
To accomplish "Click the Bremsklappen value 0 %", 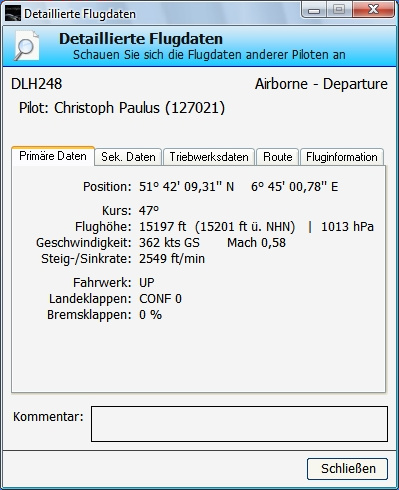I will [150, 315].
